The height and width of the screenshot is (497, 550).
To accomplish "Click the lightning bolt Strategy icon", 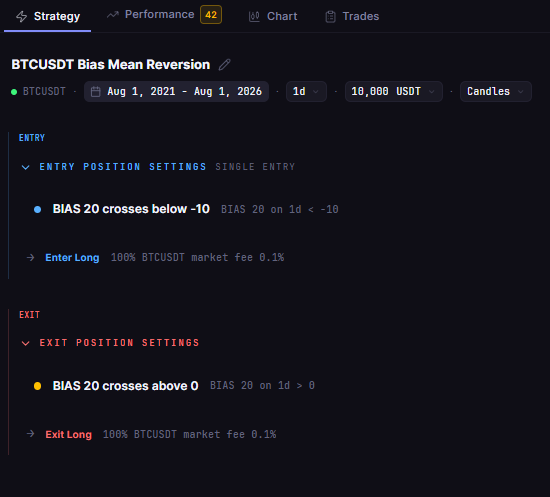I will pos(22,16).
